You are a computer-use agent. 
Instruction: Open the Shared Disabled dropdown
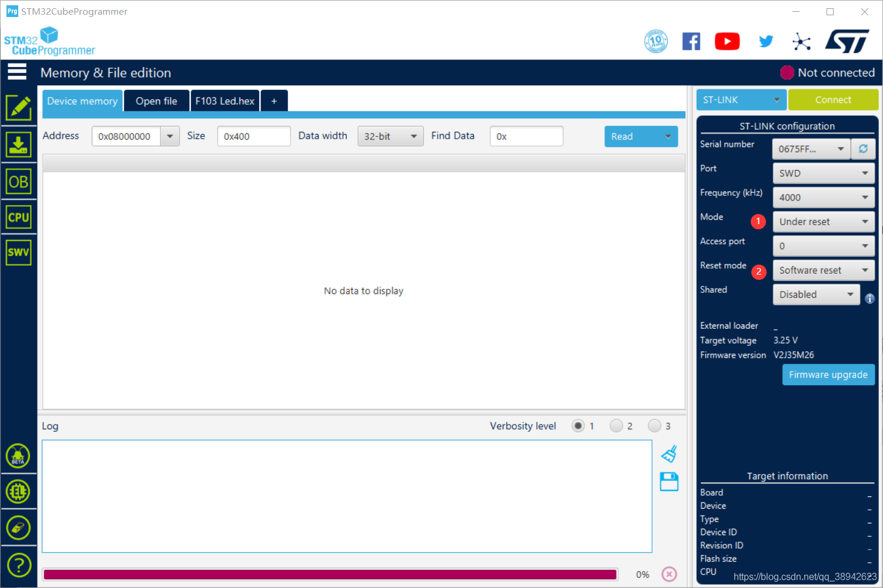point(816,295)
